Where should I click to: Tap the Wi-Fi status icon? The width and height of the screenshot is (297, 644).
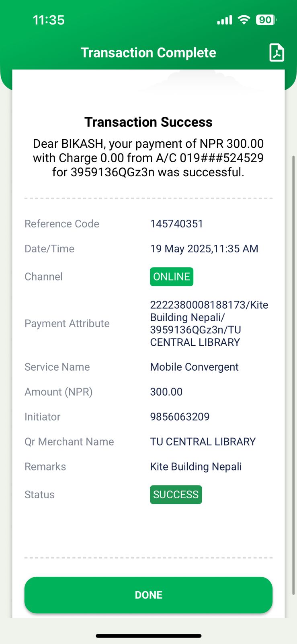pos(244,20)
